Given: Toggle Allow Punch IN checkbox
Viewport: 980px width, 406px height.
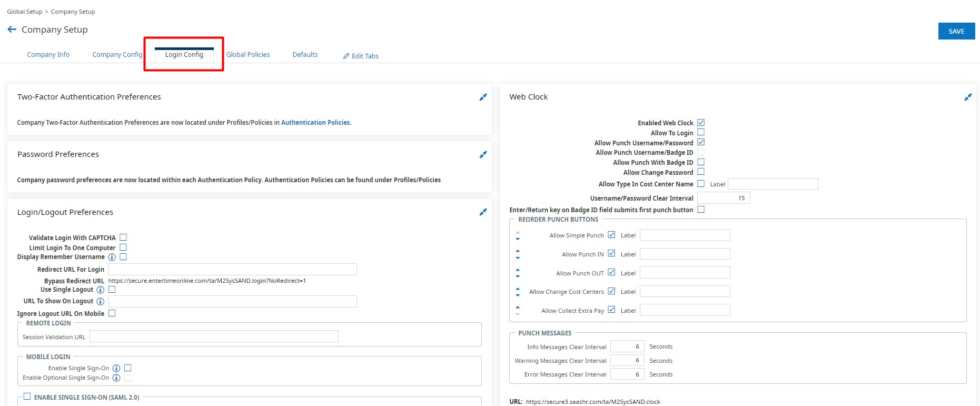Looking at the screenshot, I should 611,254.
